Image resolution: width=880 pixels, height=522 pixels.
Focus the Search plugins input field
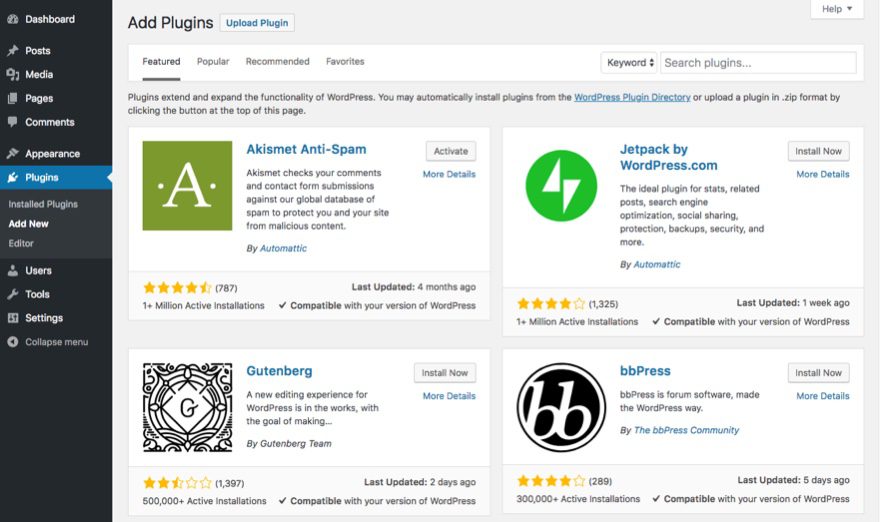pos(758,63)
